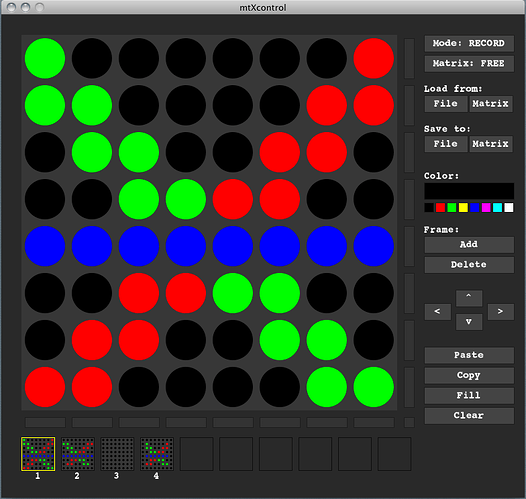
Task: Change the Matrix: FREE setting
Action: (x=469, y=64)
